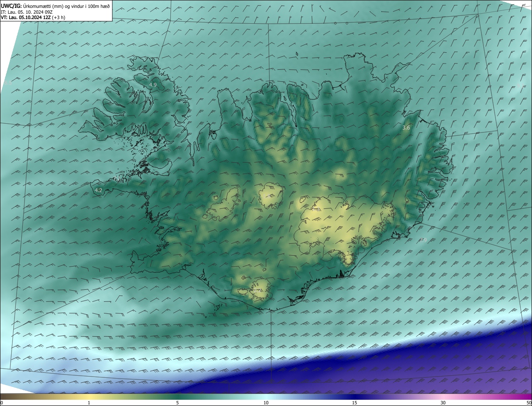Click the 5 tick on the color scale
Image resolution: width=532 pixels, height=406 pixels.
click(x=177, y=403)
